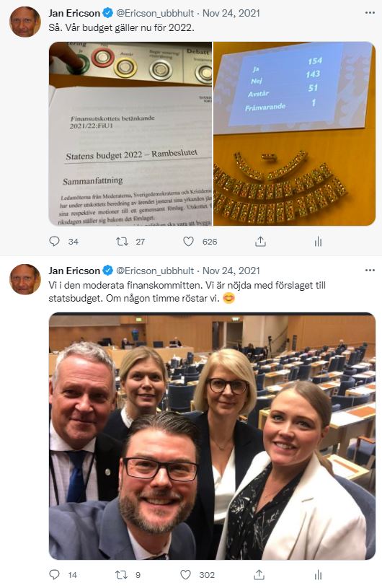
Task: Retweet the first tweet with 27 retweets
Action: (x=122, y=242)
